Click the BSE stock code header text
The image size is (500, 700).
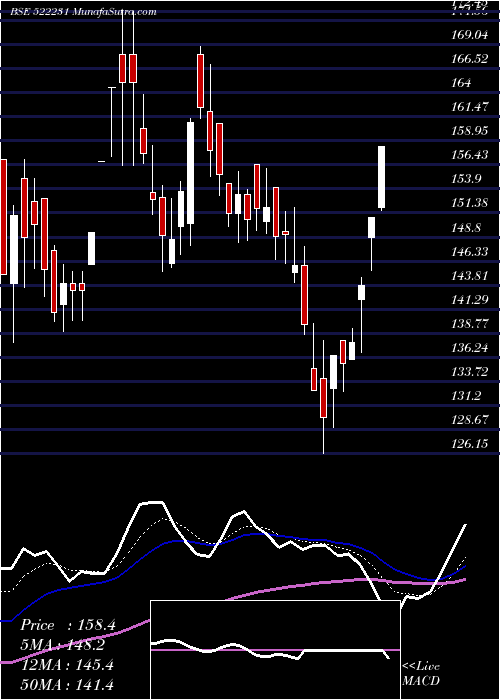[83, 12]
